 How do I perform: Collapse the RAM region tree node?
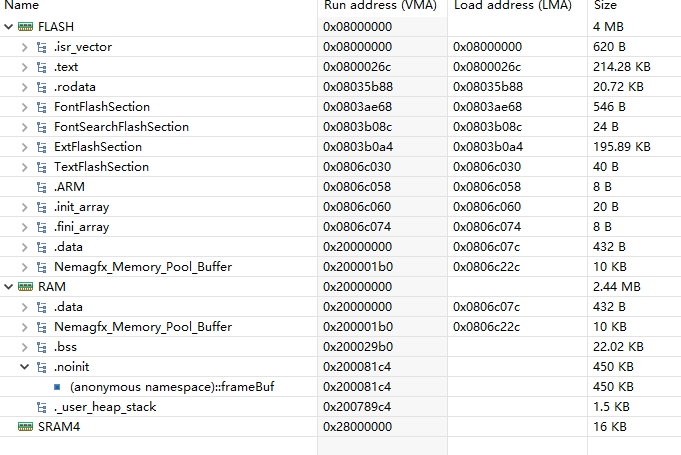[x=8, y=287]
